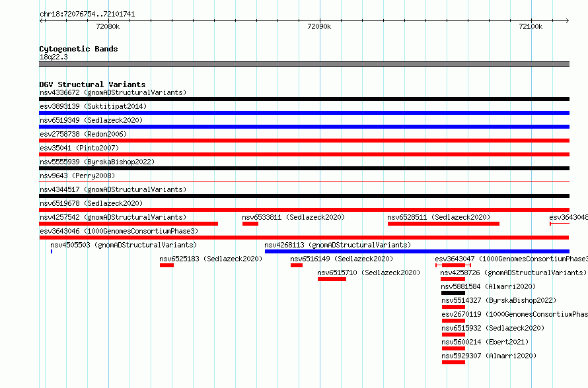Click the short red bar under nsv6533811
Viewport: 588px width, 388px height.
[250, 224]
